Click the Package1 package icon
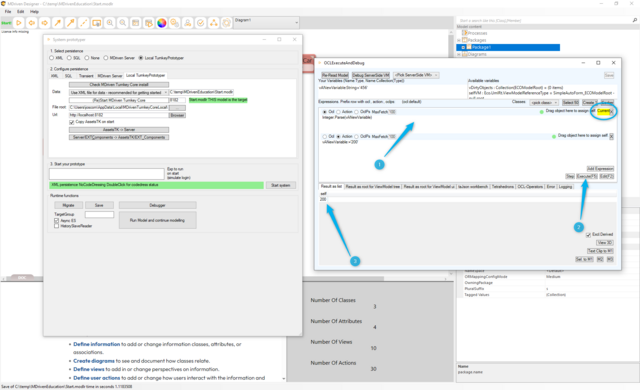This screenshot has height=390, width=640. click(x=469, y=47)
